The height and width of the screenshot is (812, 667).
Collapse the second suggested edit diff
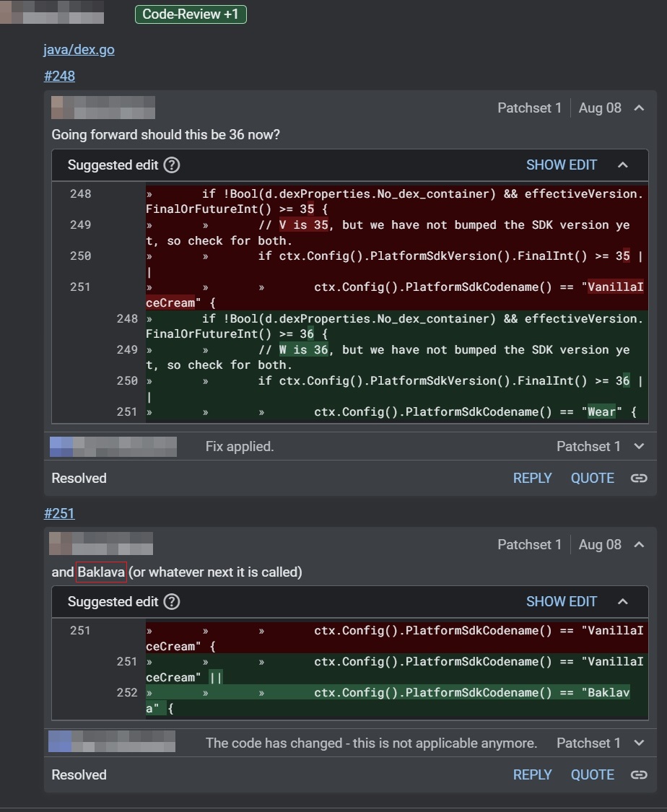click(623, 602)
